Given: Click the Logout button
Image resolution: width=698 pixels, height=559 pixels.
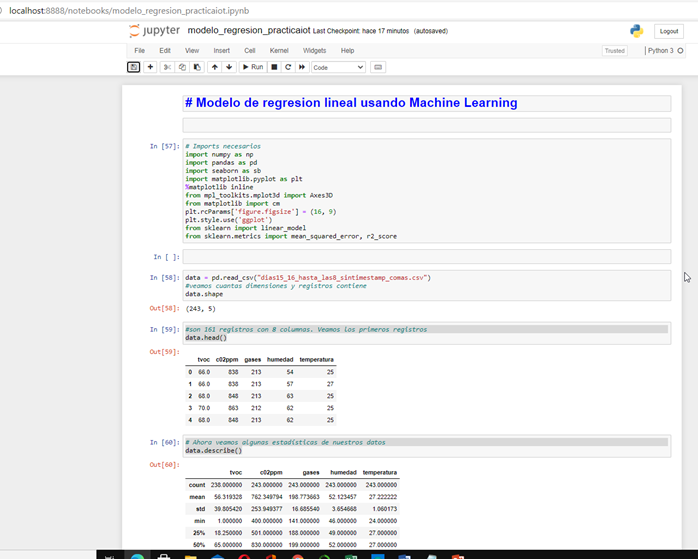Looking at the screenshot, I should point(667,31).
